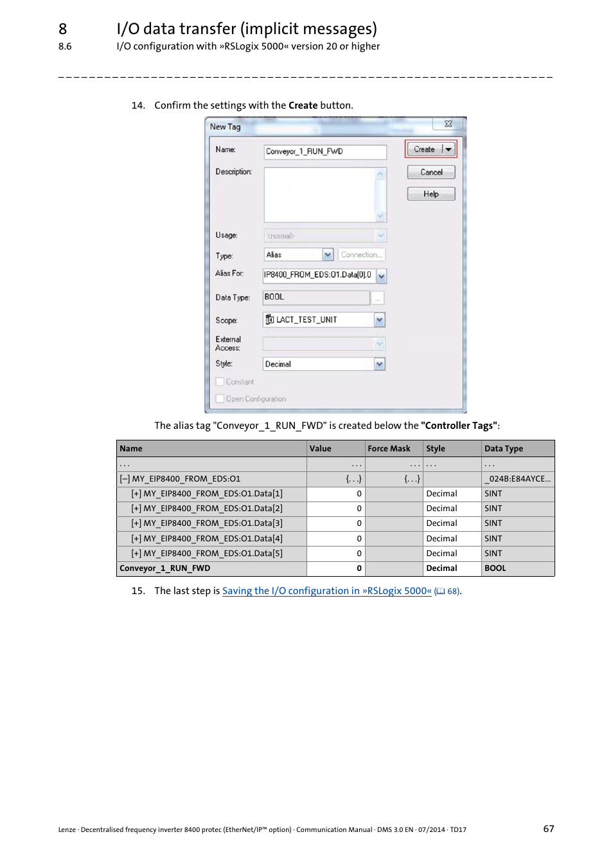Click the Data Type browse ellipsis button
Screen dimensions: 613x868
click(378, 298)
